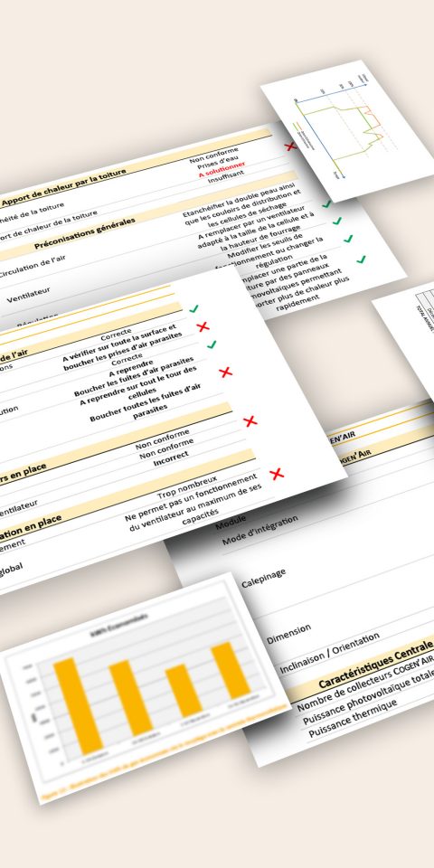Click red X beside "Trop nombreux" row
Screen dimensions: 434x868
click(277, 474)
